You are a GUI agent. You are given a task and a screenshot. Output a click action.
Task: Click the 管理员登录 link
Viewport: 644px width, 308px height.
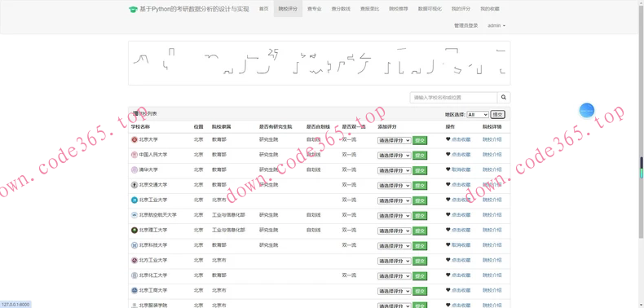(x=465, y=25)
